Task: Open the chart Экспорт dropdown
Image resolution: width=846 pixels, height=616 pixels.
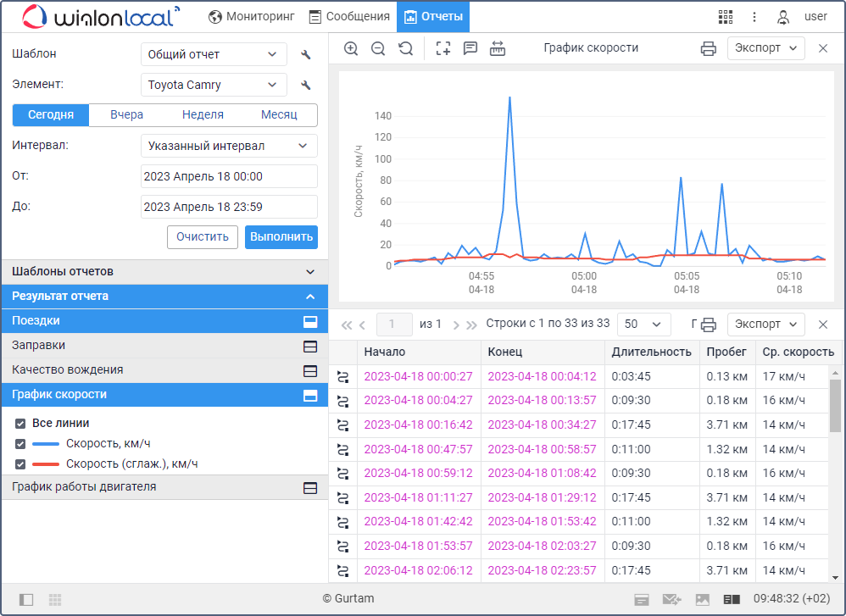Action: point(765,48)
